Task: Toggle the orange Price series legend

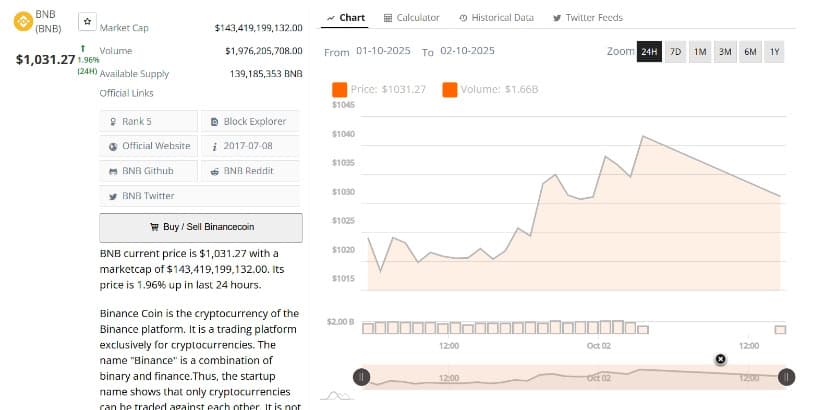Action: click(340, 90)
